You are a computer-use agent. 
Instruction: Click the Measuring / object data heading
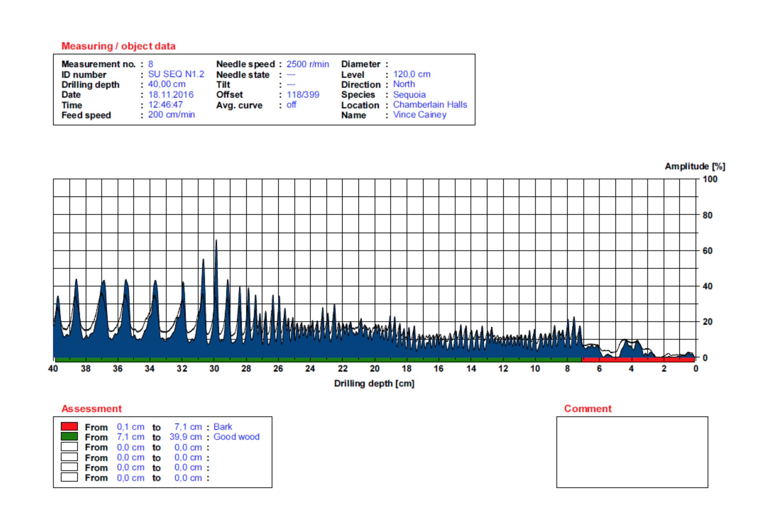point(118,46)
